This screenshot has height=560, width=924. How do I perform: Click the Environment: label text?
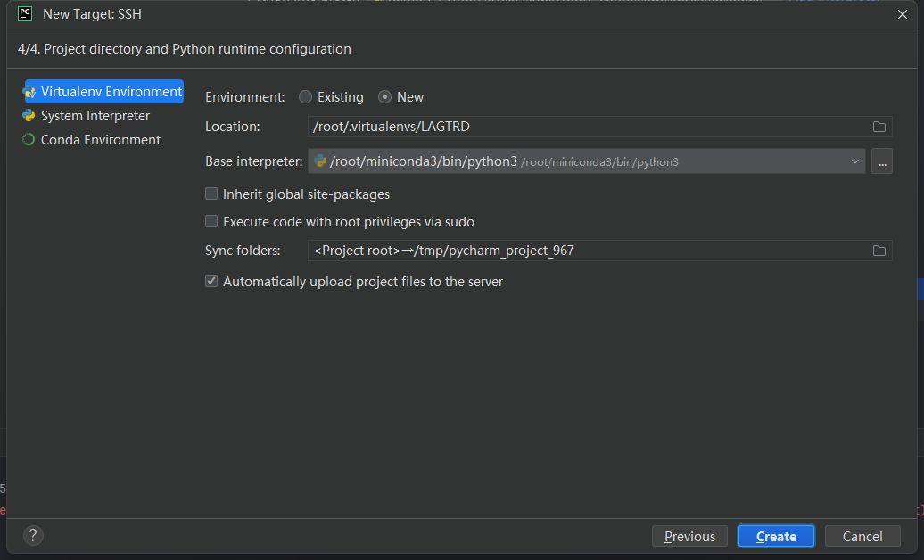coord(244,96)
